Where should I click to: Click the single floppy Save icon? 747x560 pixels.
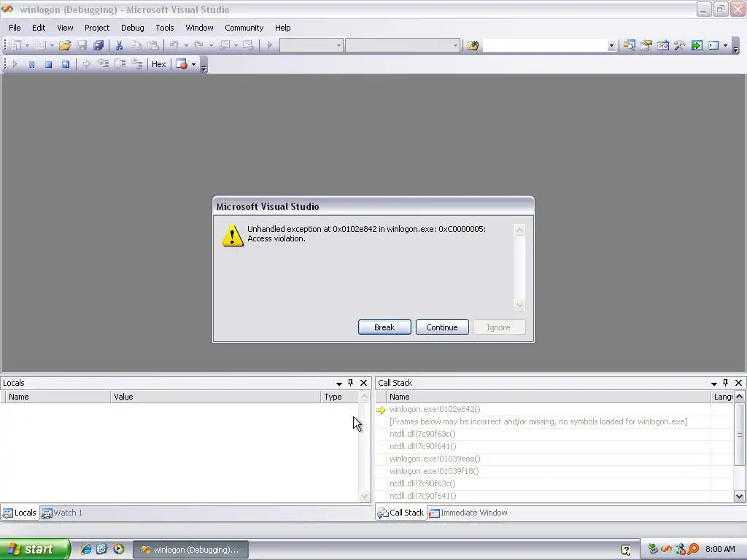click(82, 45)
